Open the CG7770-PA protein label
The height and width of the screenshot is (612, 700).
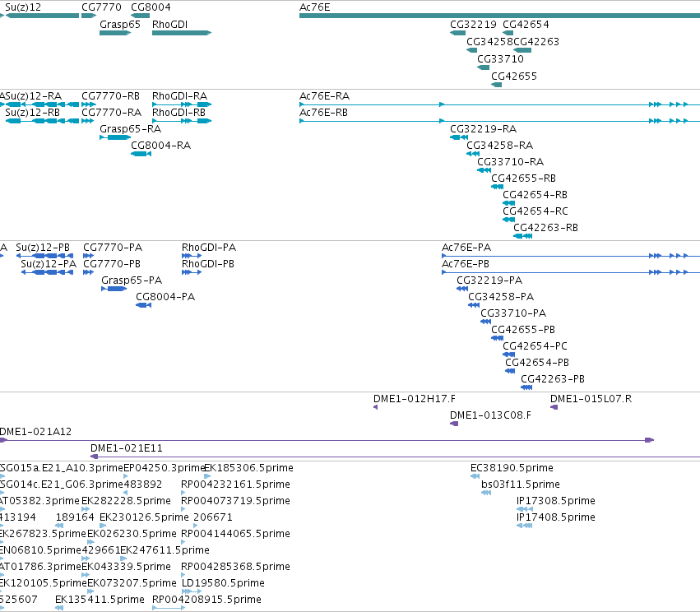pos(113,248)
